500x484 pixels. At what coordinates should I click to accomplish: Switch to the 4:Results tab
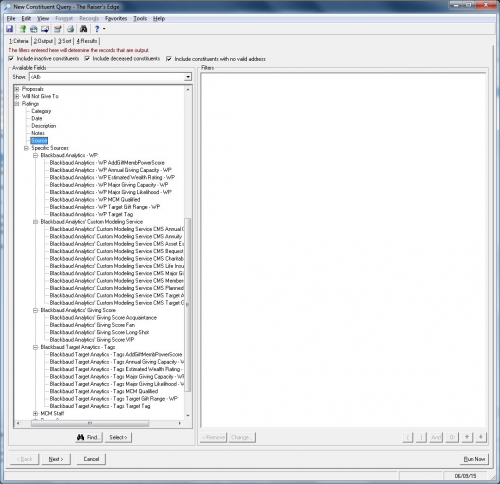pos(87,41)
